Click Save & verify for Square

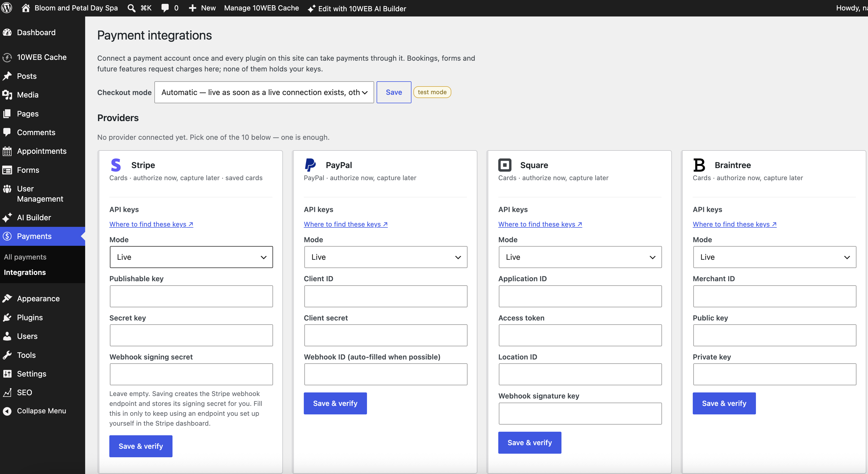530,443
